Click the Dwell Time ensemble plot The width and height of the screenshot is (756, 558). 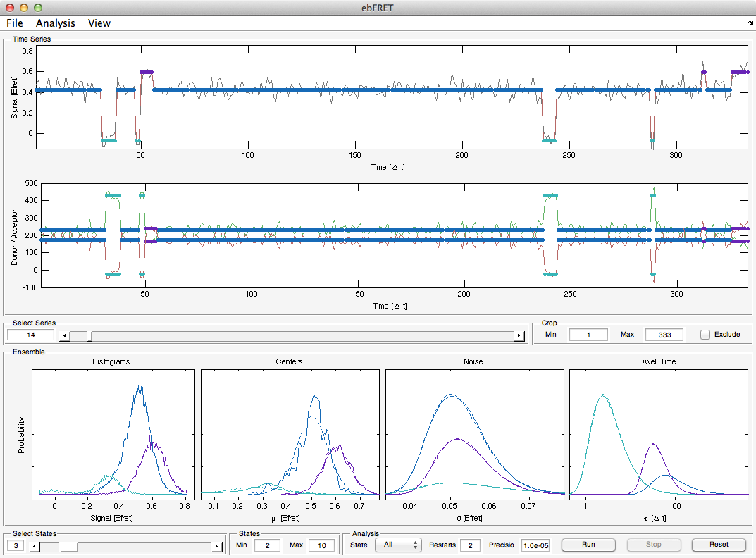click(659, 435)
